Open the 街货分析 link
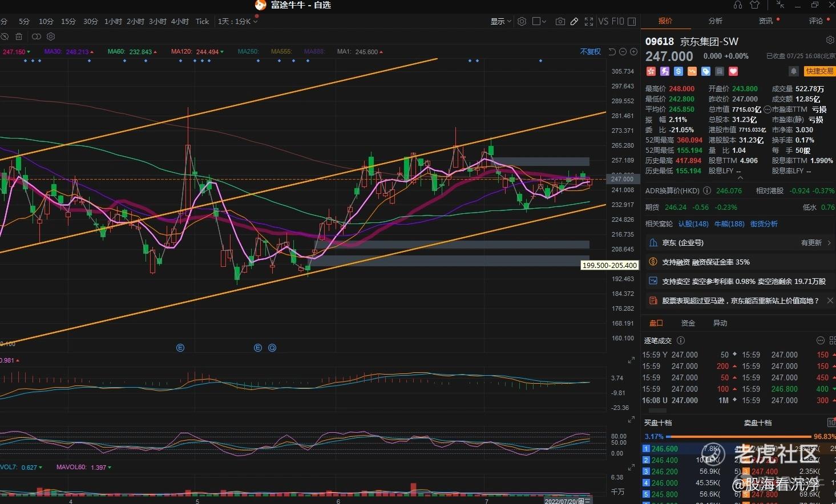This screenshot has width=836, height=504. tap(764, 224)
